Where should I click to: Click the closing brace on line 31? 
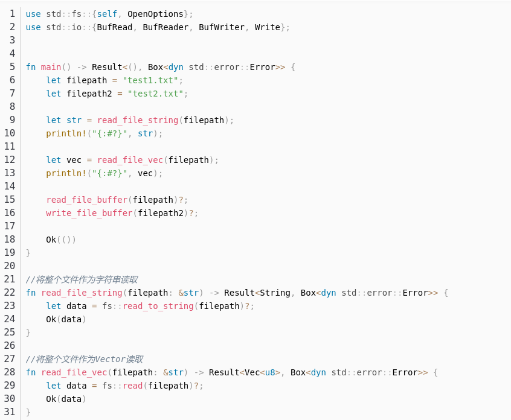(x=28, y=412)
